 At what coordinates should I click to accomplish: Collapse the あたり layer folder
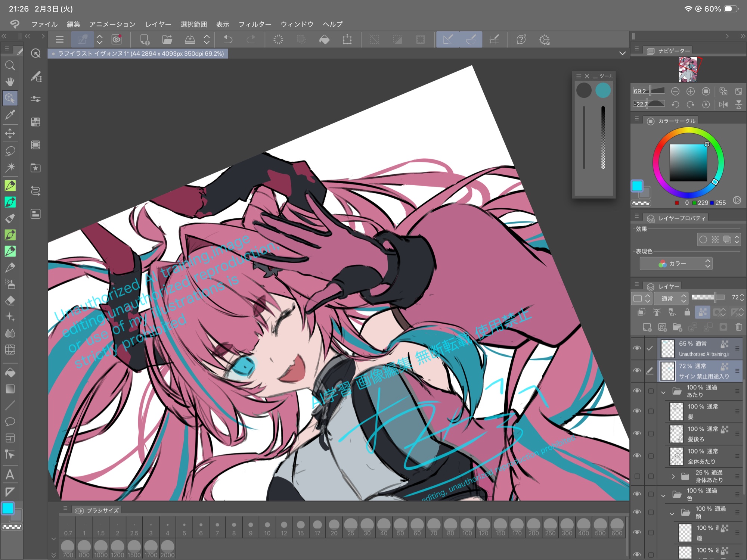tap(663, 392)
